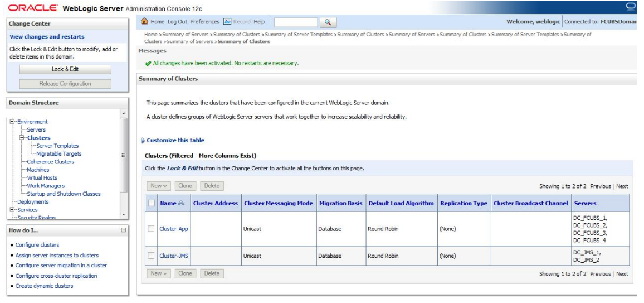The image size is (644, 303).
Task: Expand the Services tree node
Action: click(12, 210)
